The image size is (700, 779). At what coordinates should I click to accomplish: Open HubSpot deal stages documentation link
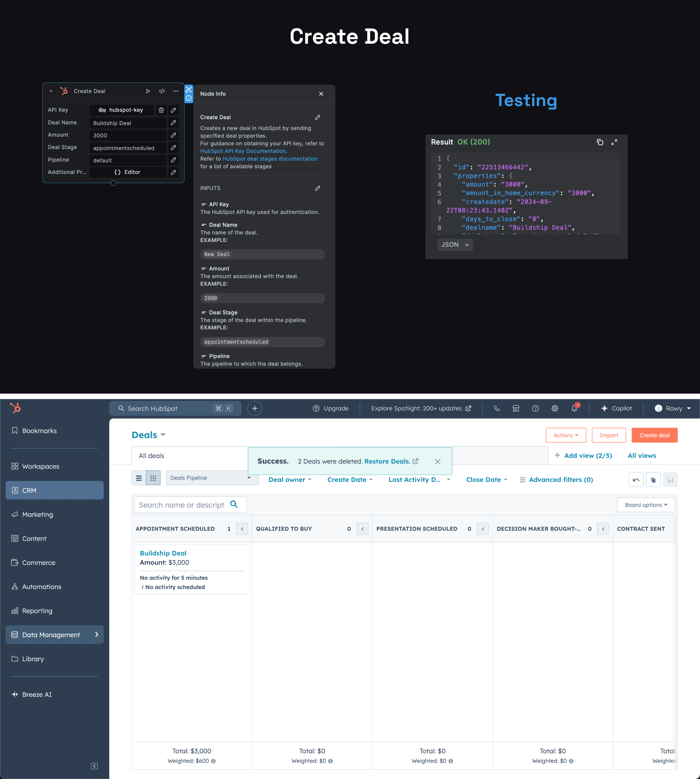pos(270,159)
